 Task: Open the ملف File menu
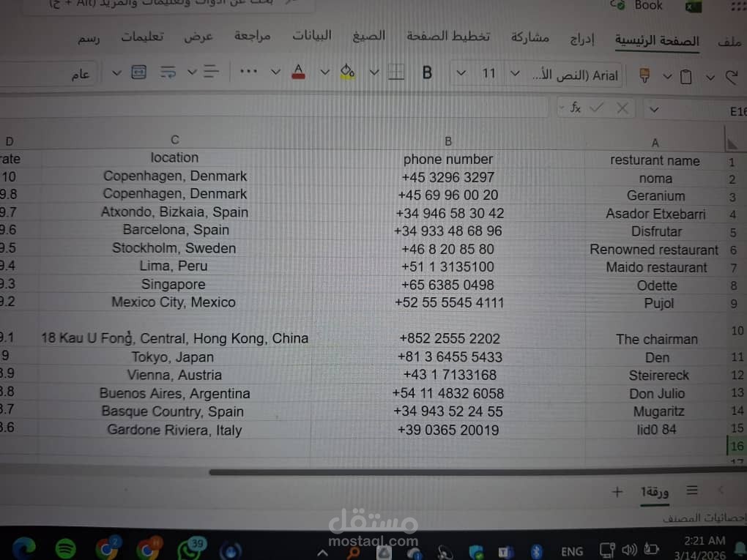click(729, 42)
